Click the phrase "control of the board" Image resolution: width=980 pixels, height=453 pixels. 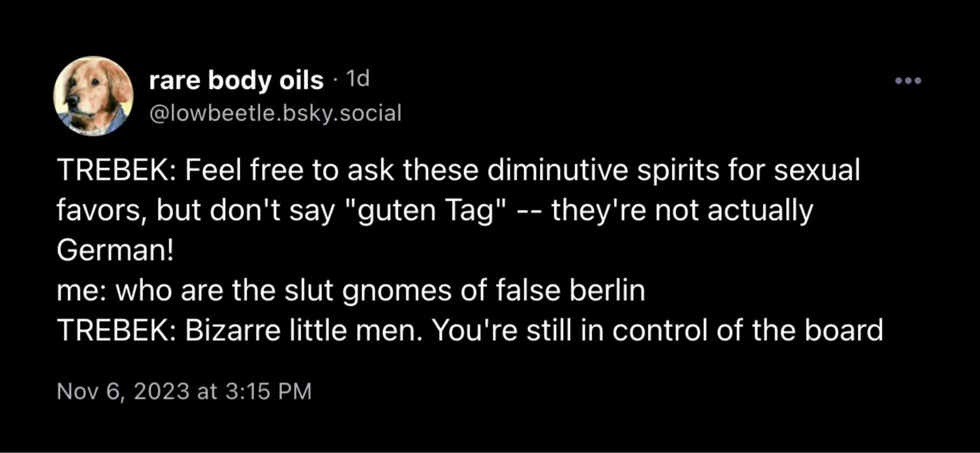[x=748, y=330]
